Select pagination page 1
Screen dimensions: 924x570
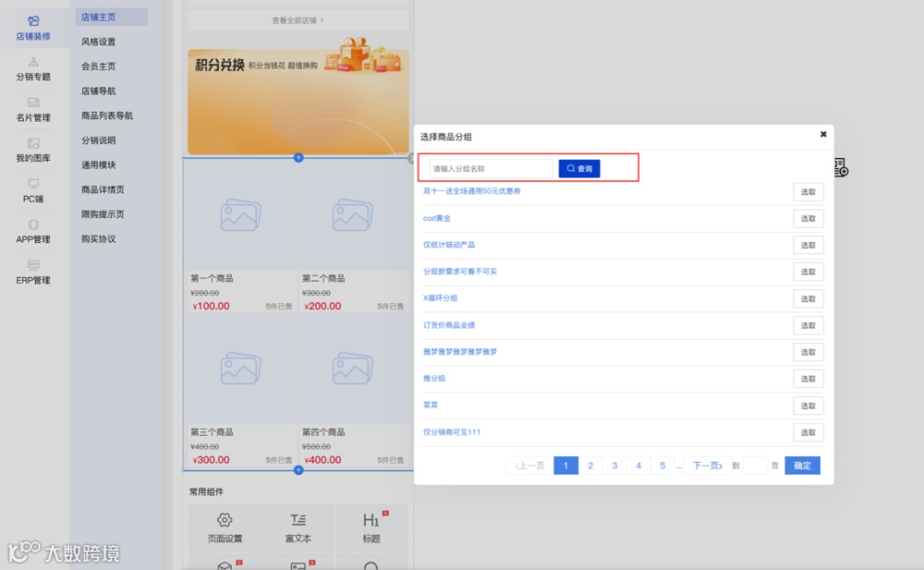[x=566, y=466]
